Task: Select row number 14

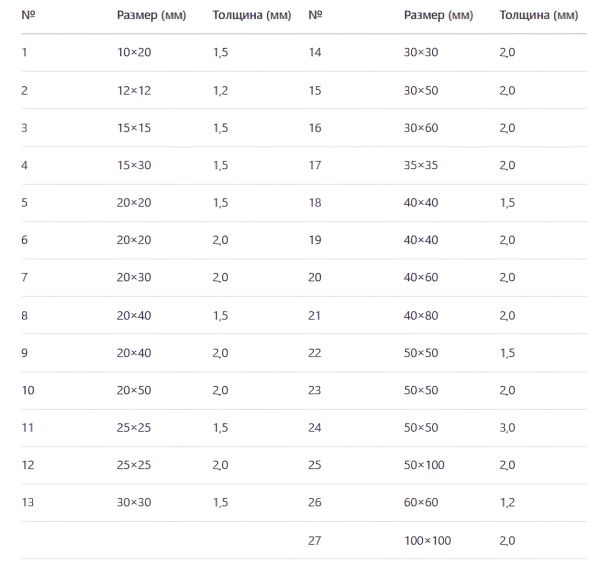Action: 316,53
